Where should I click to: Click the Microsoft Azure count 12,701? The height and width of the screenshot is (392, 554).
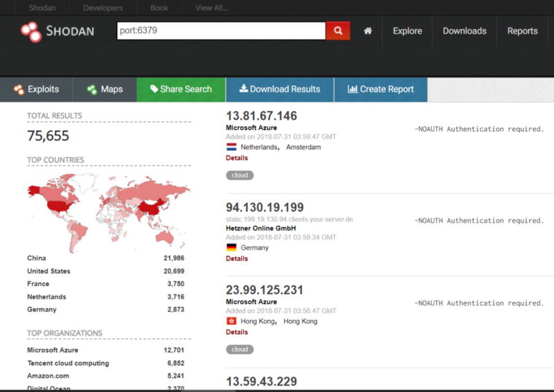(174, 350)
